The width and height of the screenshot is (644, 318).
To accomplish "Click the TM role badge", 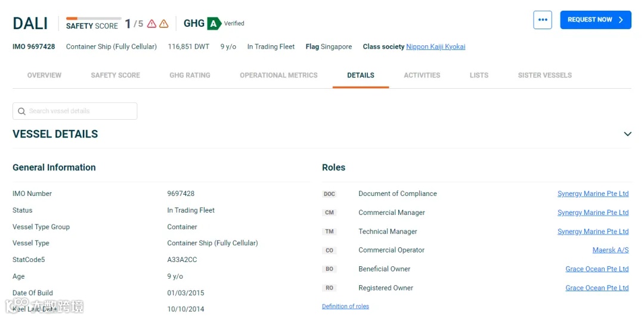I will [329, 232].
